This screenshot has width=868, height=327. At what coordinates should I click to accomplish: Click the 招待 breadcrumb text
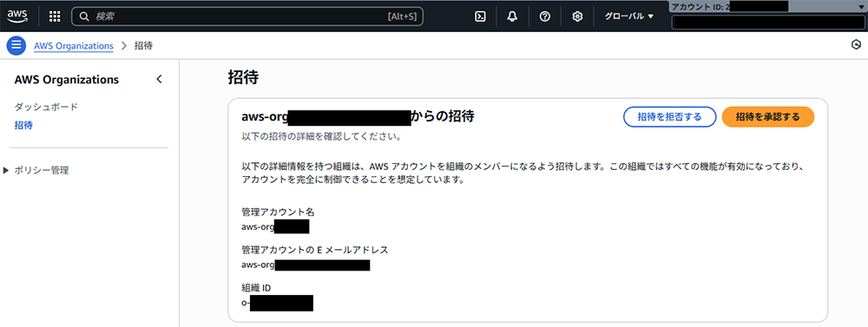(144, 46)
